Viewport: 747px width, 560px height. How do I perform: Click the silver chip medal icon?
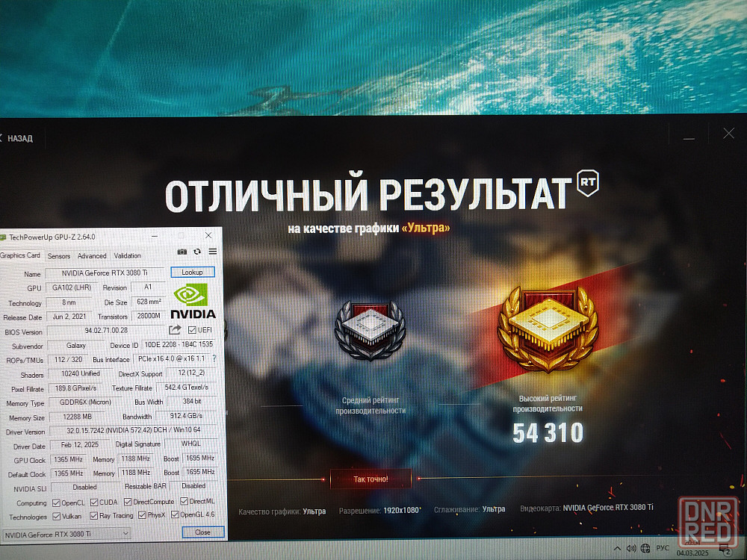click(371, 331)
